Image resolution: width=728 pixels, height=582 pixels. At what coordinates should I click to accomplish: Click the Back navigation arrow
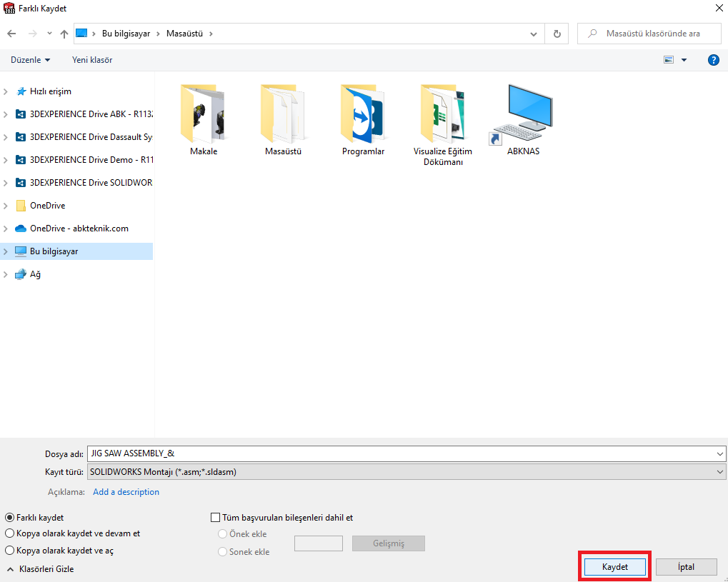(x=11, y=34)
